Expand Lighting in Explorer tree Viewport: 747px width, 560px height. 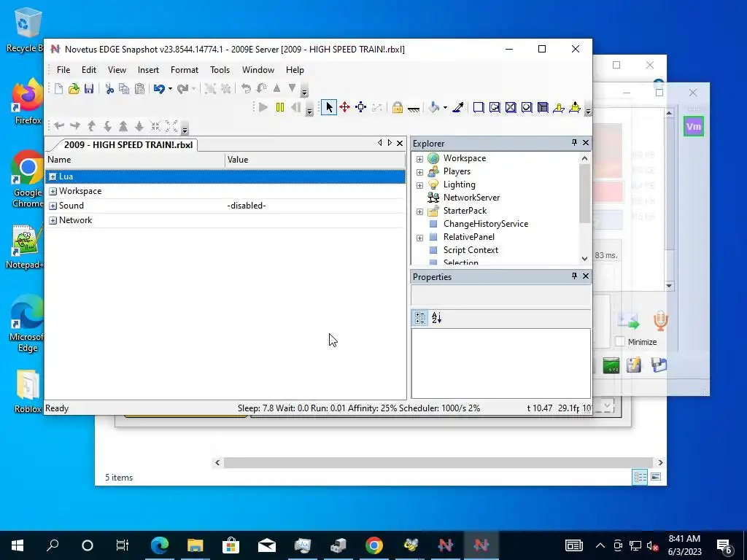(x=419, y=185)
